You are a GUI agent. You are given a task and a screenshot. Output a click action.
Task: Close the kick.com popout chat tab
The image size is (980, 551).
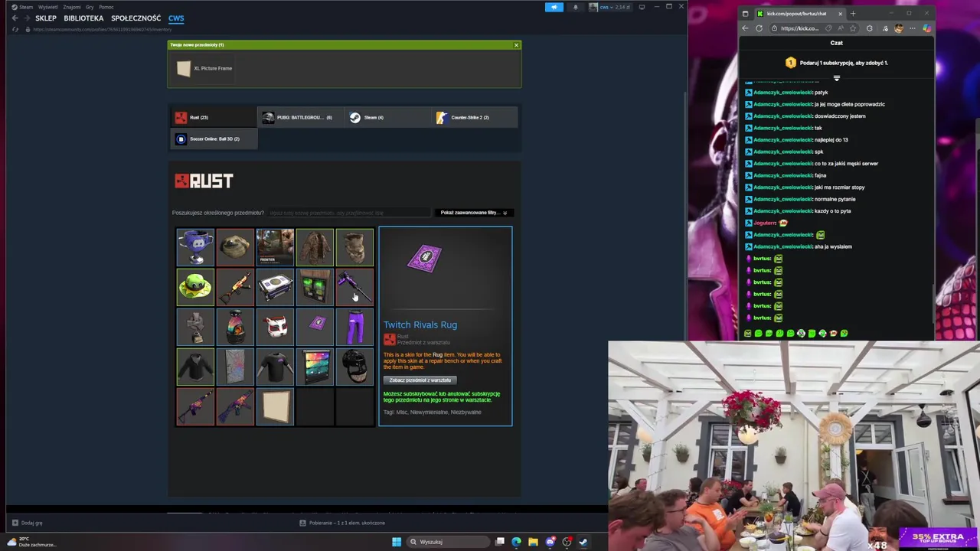840,13
